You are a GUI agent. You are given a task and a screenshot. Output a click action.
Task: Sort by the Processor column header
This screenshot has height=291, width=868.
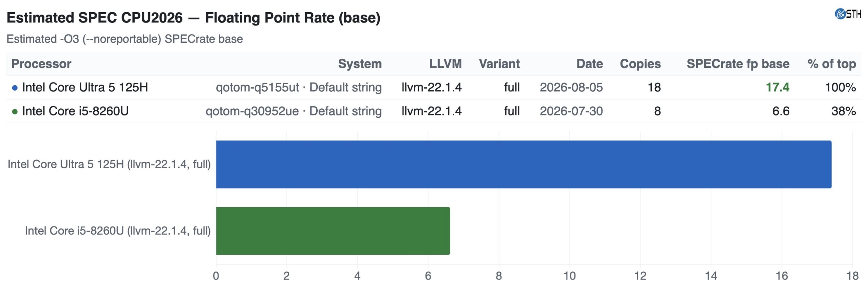click(x=41, y=64)
